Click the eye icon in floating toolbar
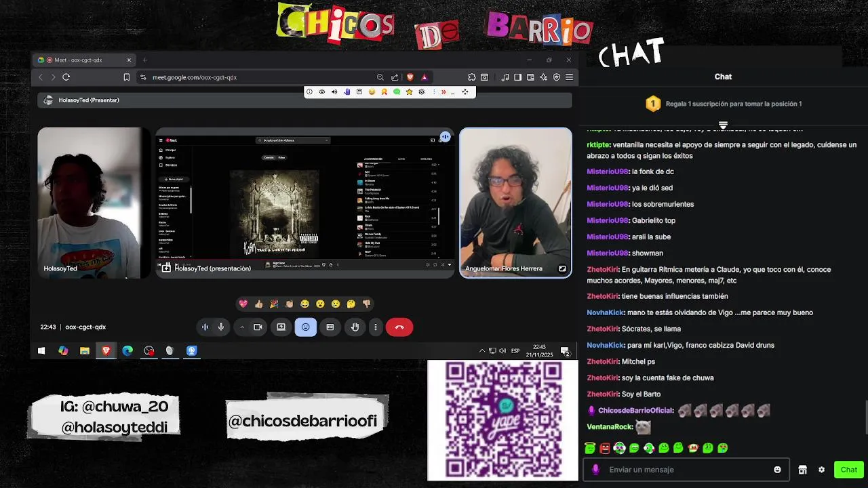868x488 pixels. point(322,91)
